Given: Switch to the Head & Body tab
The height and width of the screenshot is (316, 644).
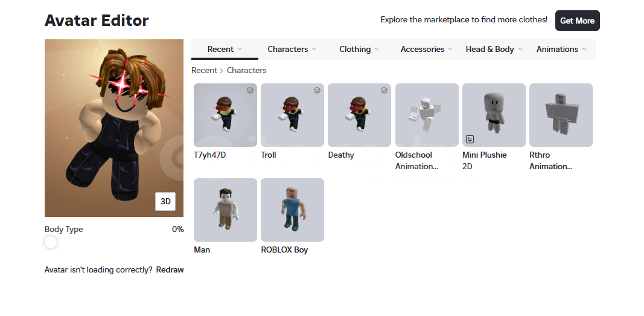Looking at the screenshot, I should [494, 50].
